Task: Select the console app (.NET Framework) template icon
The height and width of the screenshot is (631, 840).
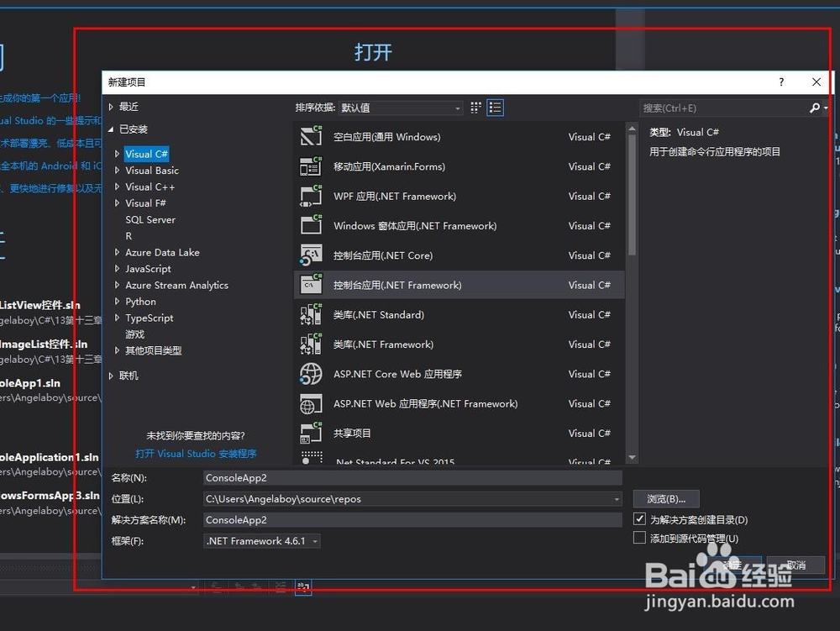Action: (311, 285)
